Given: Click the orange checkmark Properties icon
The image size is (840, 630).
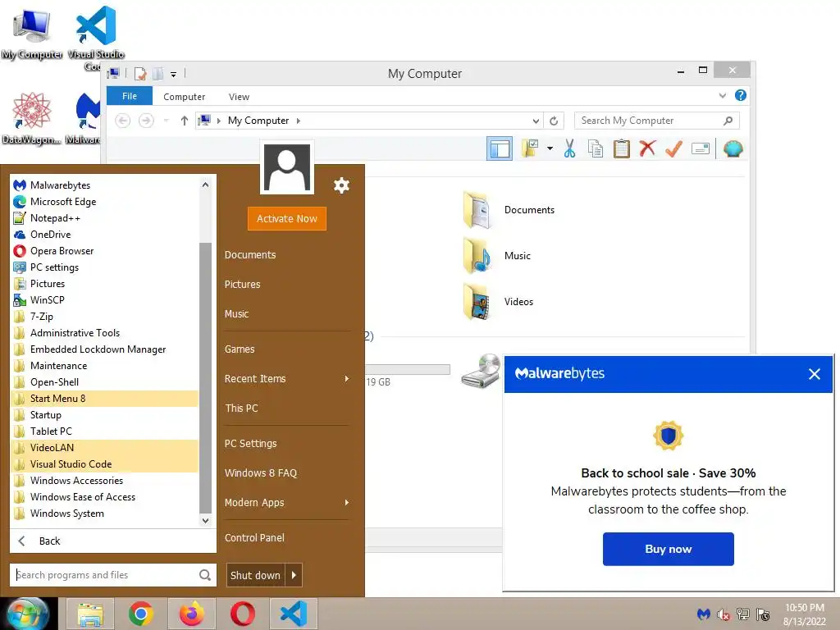Looking at the screenshot, I should 673,148.
